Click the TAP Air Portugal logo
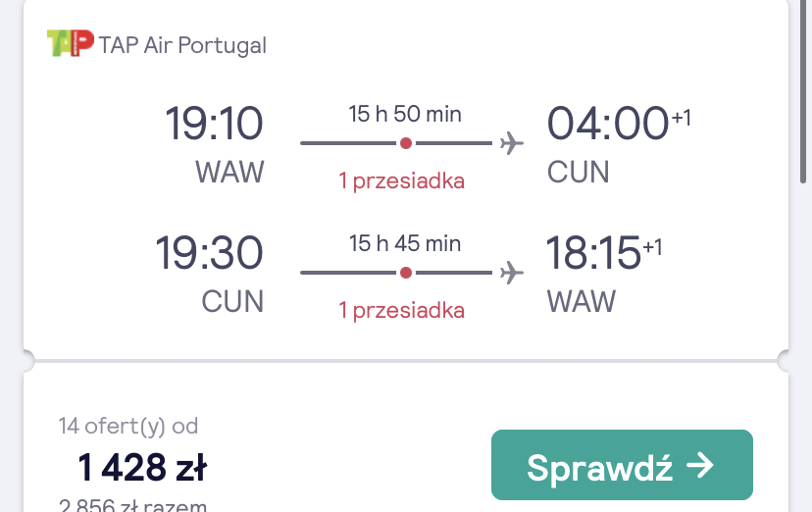 [x=71, y=43]
